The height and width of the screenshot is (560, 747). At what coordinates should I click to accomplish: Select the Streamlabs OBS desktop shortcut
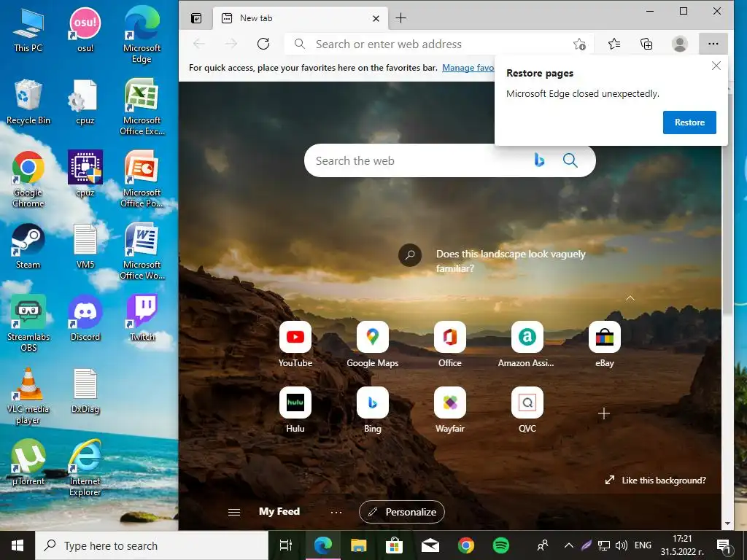tap(28, 323)
